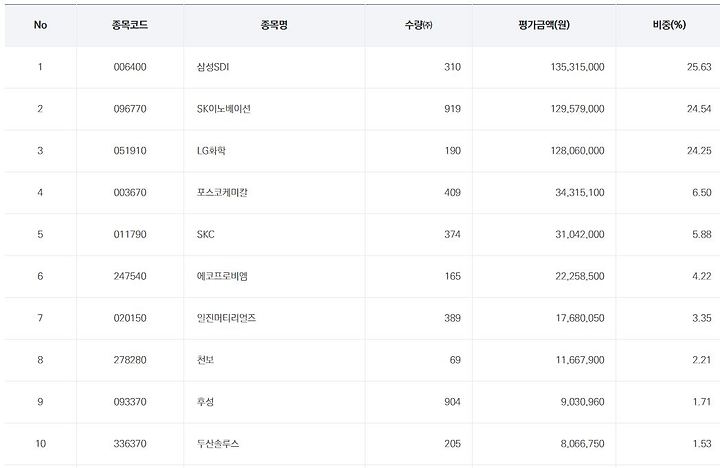Click row number 7
Viewport: 720px width, 468px height.
40,318
